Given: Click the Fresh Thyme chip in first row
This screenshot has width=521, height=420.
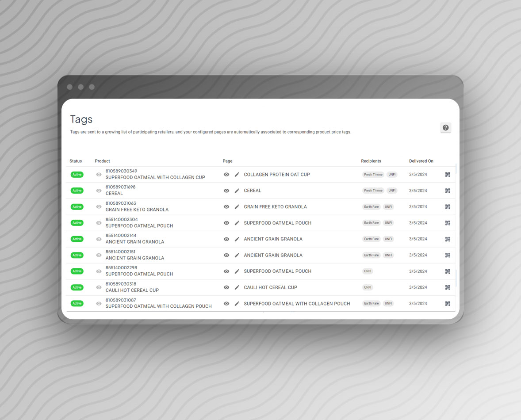Looking at the screenshot, I should click(373, 175).
